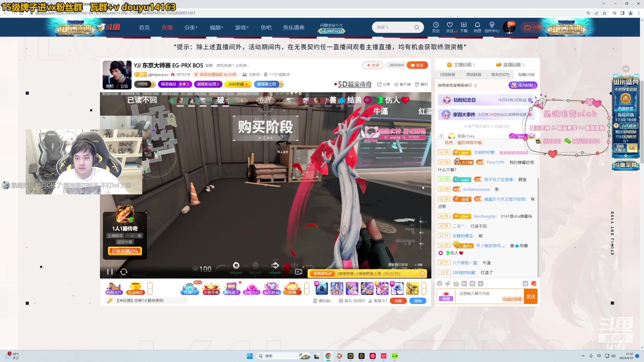The width and height of the screenshot is (644, 362).
Task: Open the help question mark by 按照亲密度等级排行
Action: click(475, 85)
